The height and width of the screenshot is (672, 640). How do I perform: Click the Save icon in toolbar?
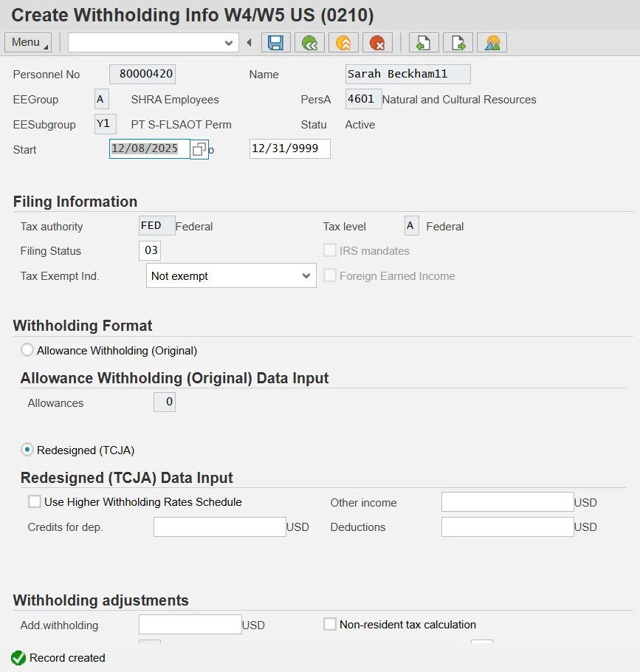276,43
